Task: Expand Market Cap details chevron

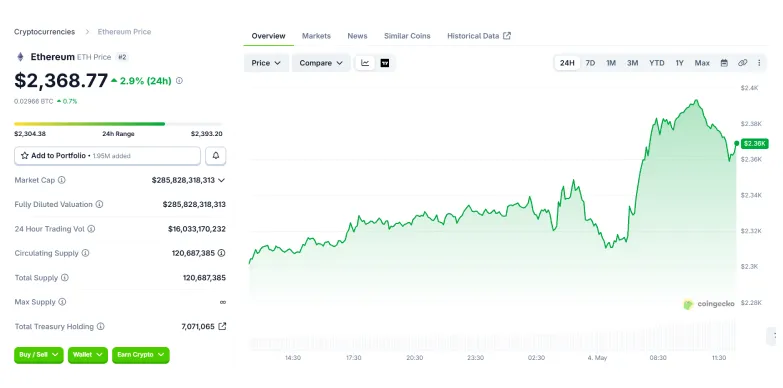Action: [x=221, y=180]
